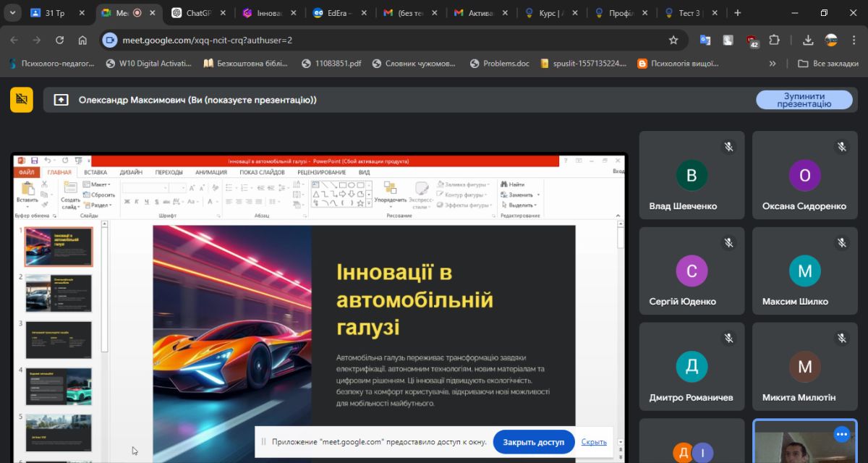Viewport: 868px width, 463px height.
Task: Expand the hidden bookmarks overflow chevron
Action: coord(773,64)
